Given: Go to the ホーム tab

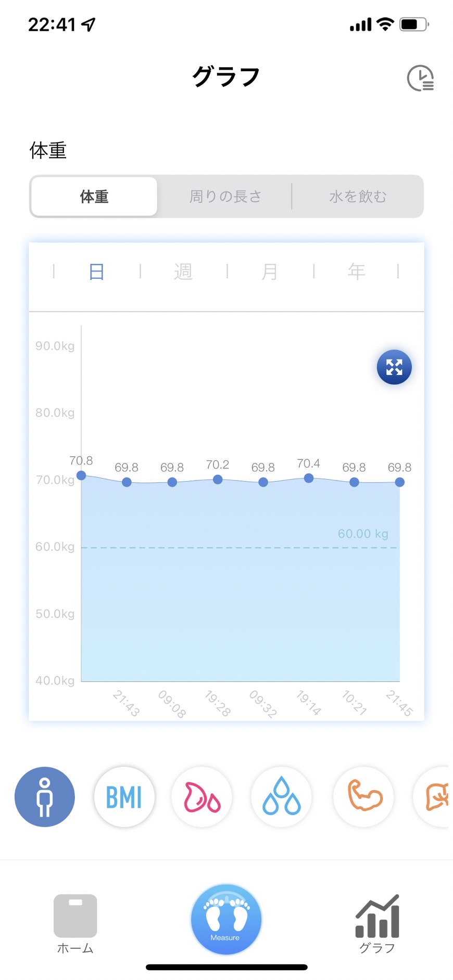Looking at the screenshot, I should (75, 924).
